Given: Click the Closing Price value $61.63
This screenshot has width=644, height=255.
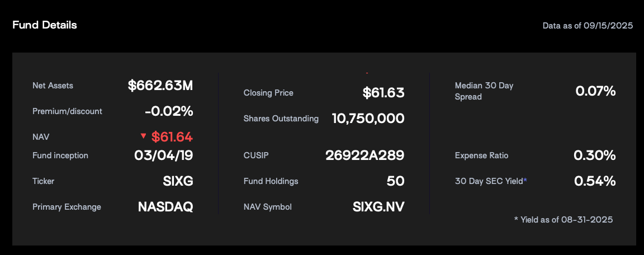Looking at the screenshot, I should pyautogui.click(x=383, y=93).
